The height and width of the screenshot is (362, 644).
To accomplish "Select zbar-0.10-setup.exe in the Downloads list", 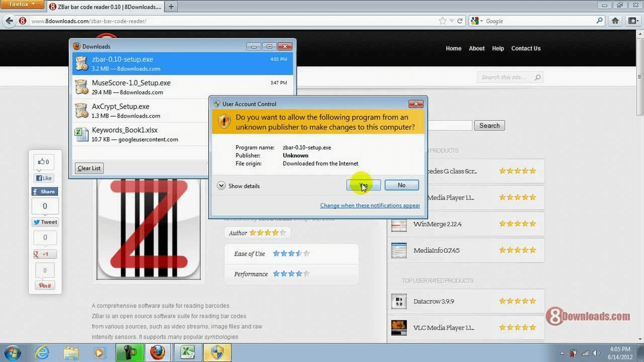I will click(151, 63).
